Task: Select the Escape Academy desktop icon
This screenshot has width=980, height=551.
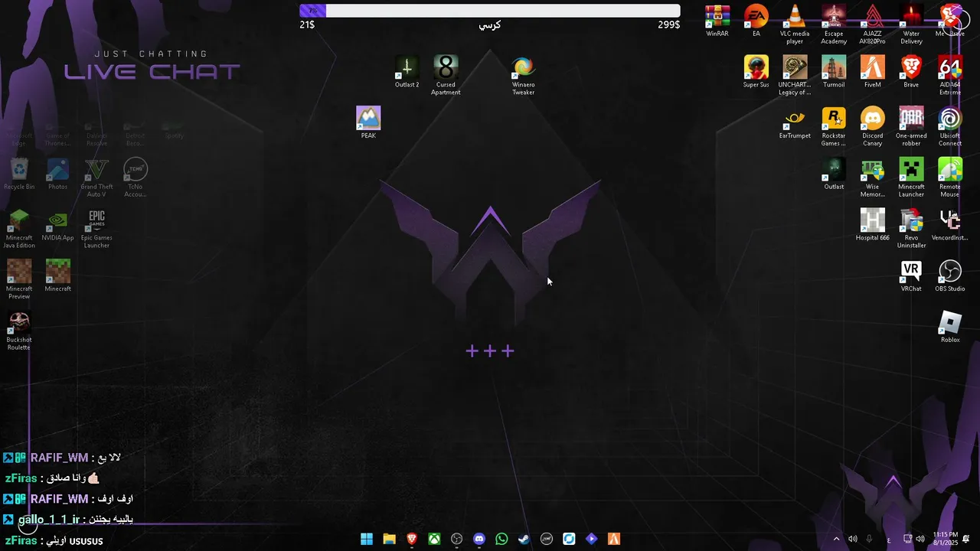Action: point(834,24)
